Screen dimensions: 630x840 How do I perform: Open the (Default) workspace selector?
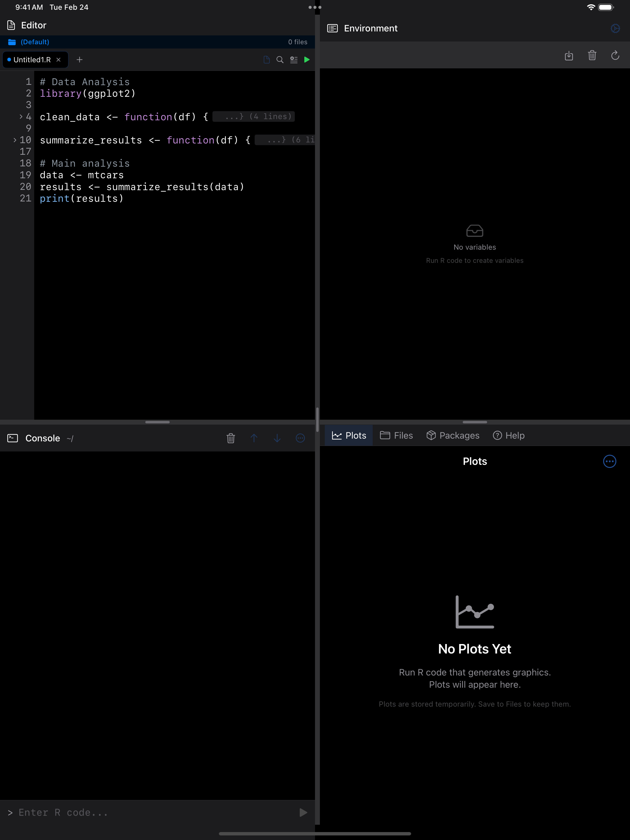click(x=34, y=42)
